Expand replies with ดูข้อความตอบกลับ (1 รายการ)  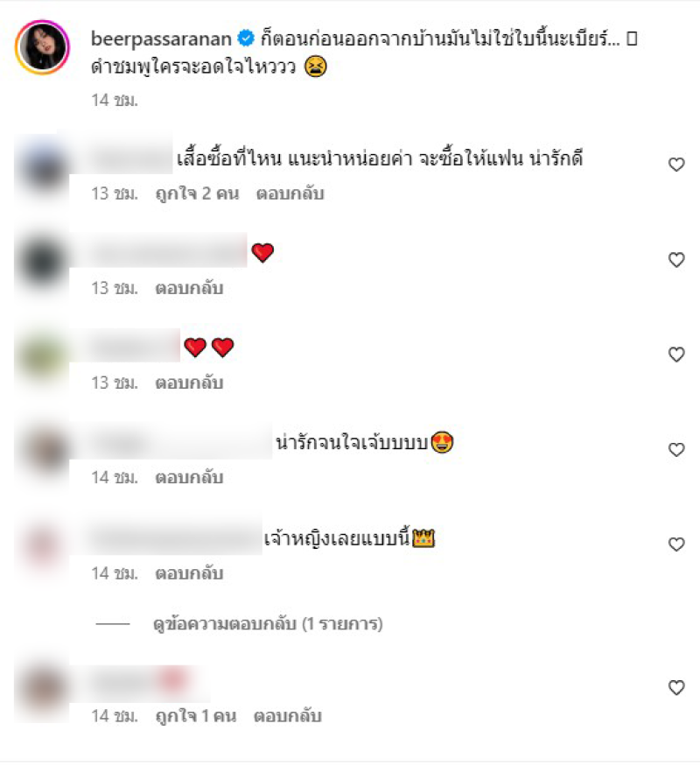268,624
